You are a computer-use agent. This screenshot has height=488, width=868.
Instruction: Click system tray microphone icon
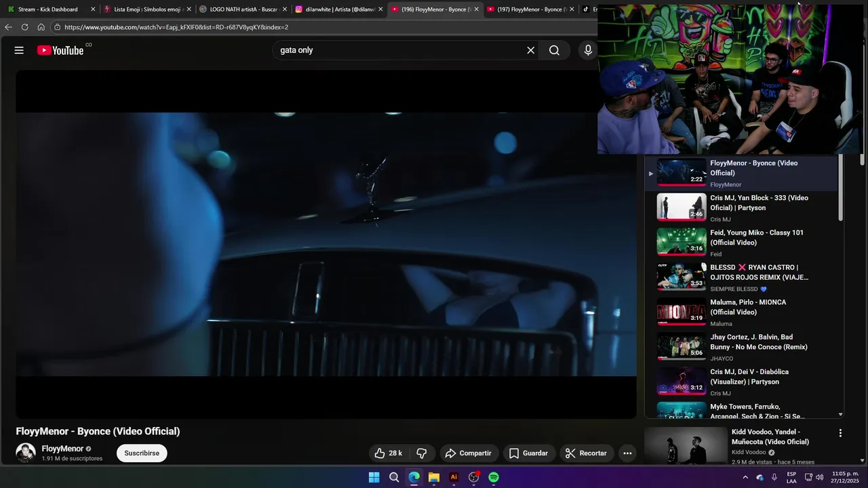point(774,477)
